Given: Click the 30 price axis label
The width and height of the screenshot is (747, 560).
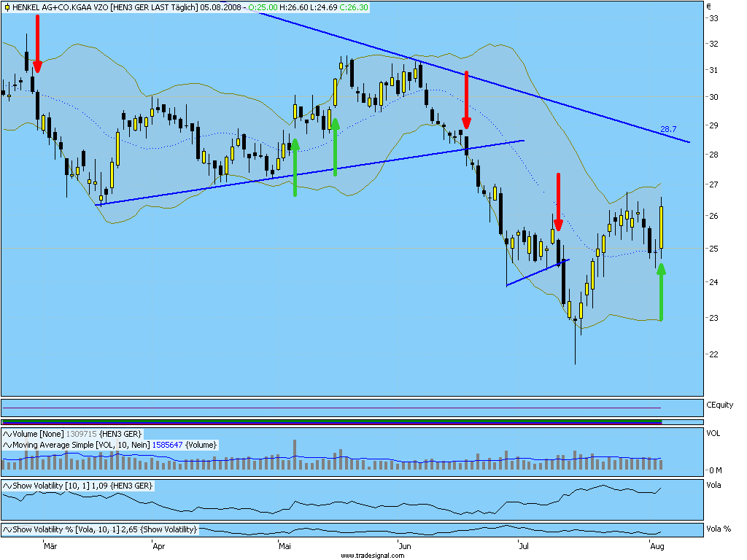Looking at the screenshot, I should click(713, 97).
